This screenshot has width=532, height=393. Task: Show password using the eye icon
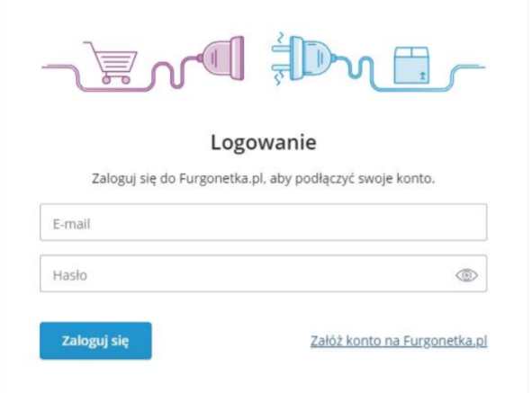[466, 275]
